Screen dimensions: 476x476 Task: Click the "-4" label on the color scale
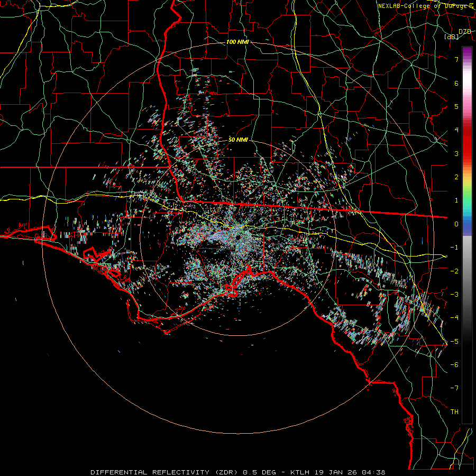(454, 317)
